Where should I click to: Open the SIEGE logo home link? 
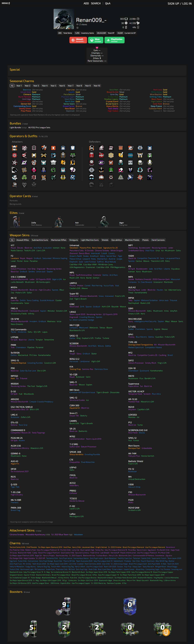pyautogui.click(x=6, y=3)
